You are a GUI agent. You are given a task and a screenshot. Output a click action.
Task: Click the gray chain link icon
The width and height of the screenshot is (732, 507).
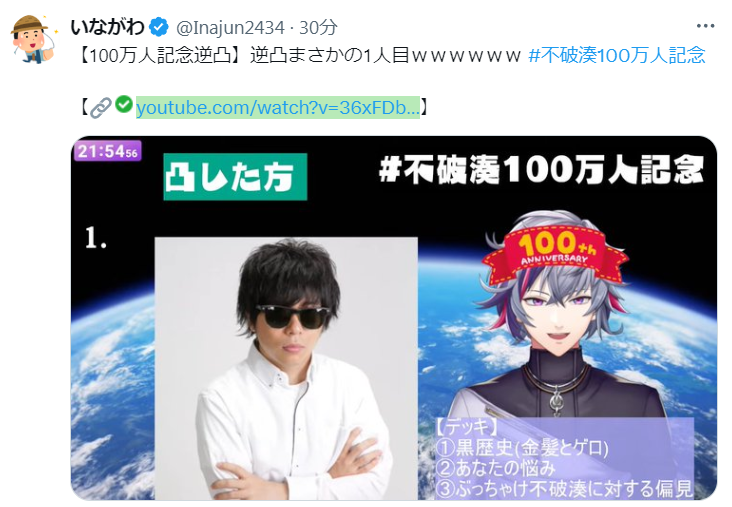tap(101, 108)
